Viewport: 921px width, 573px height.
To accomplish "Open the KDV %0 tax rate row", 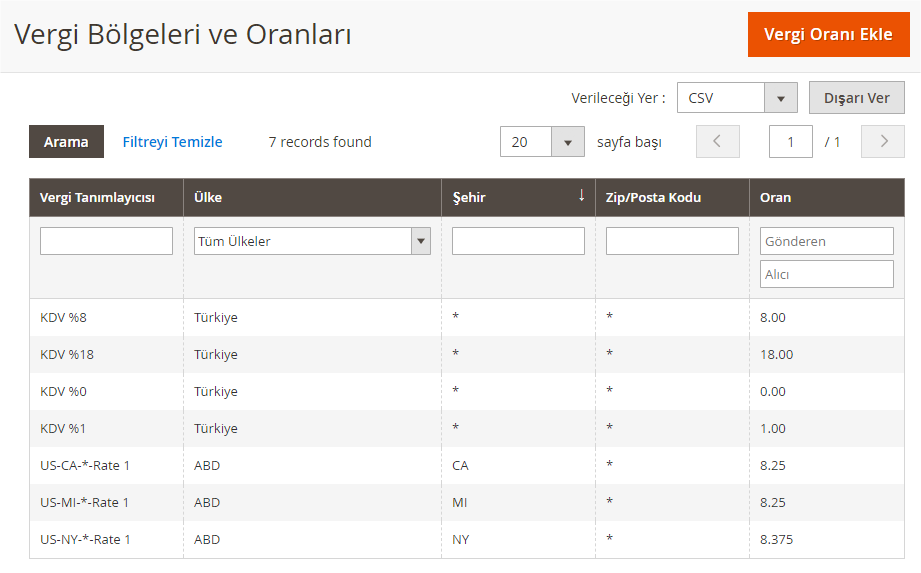I will 467,392.
